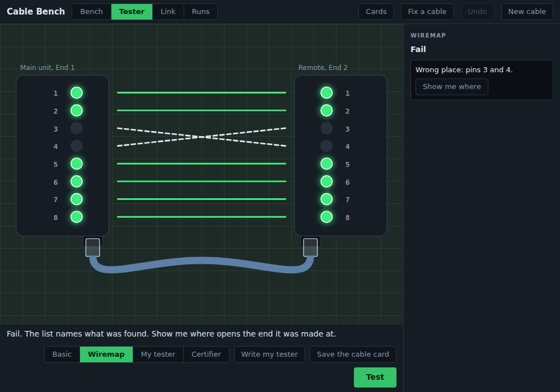Viewport: 560px width, 392px height.
Task: Click the Cable Bench title
Action: (x=36, y=11)
